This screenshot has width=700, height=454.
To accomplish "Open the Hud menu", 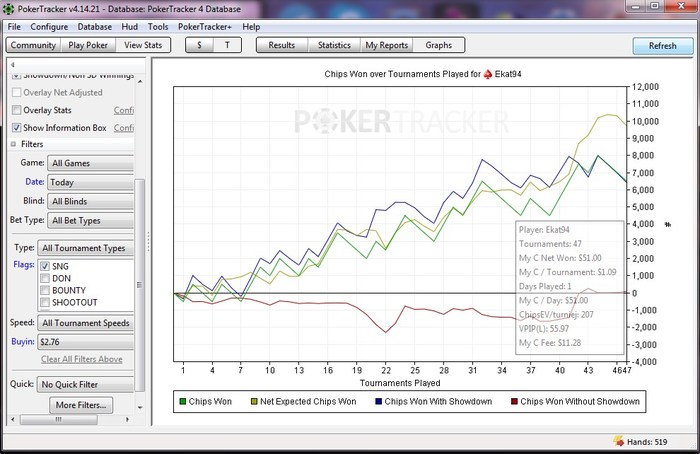I will (129, 27).
